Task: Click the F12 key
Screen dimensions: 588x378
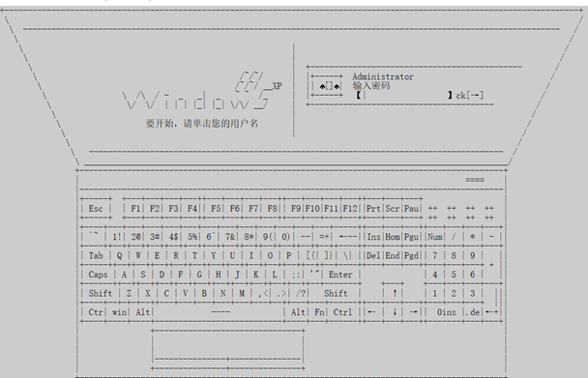Action: 350,209
